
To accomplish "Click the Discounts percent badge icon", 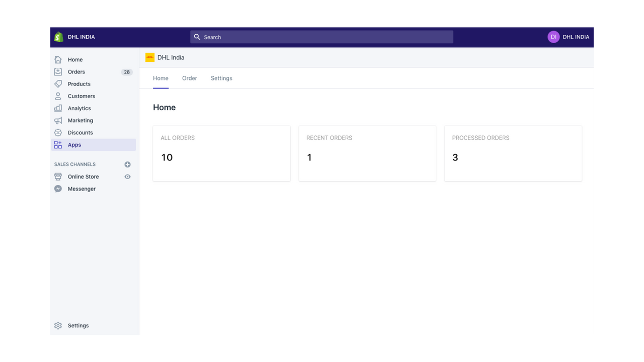I will [x=58, y=133].
